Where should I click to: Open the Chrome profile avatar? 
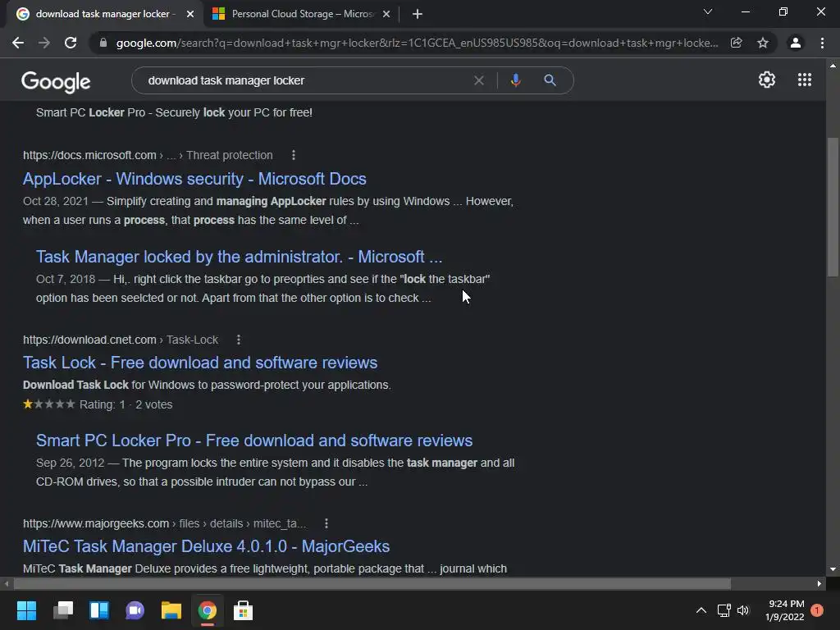[x=796, y=43]
